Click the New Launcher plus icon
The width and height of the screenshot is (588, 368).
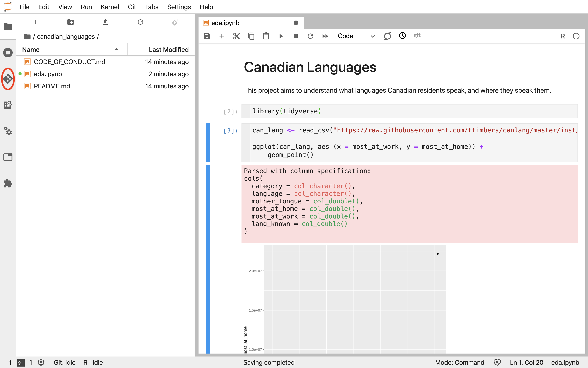[x=36, y=22]
